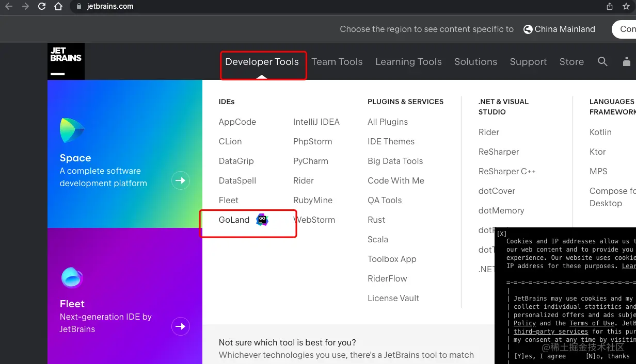Open the Solutions menu
The height and width of the screenshot is (364, 636).
tap(475, 62)
